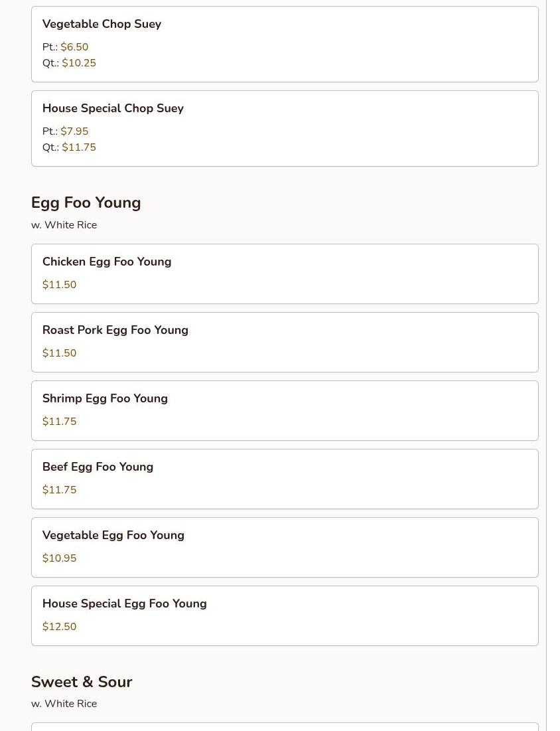Pick the Shrimp Egg Foo Young item
This screenshot has width=560, height=731.
tap(285, 411)
